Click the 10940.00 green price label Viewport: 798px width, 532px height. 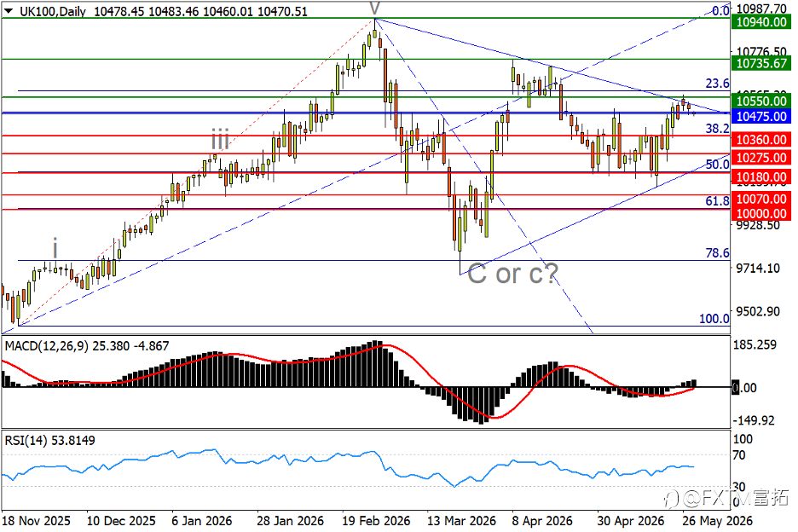(761, 22)
